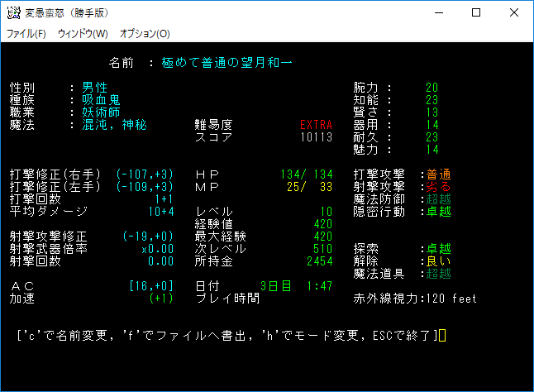Click the score value 10113

[x=316, y=137]
